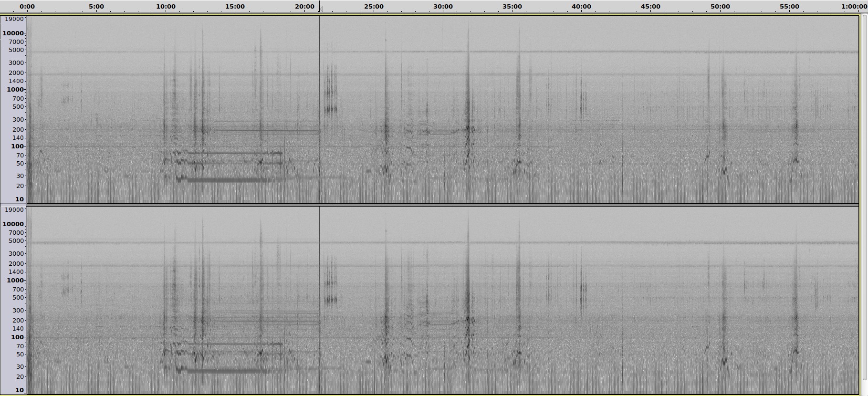The height and width of the screenshot is (396, 868).
Task: Move to 40:00 on the time ruler
Action: click(x=581, y=7)
